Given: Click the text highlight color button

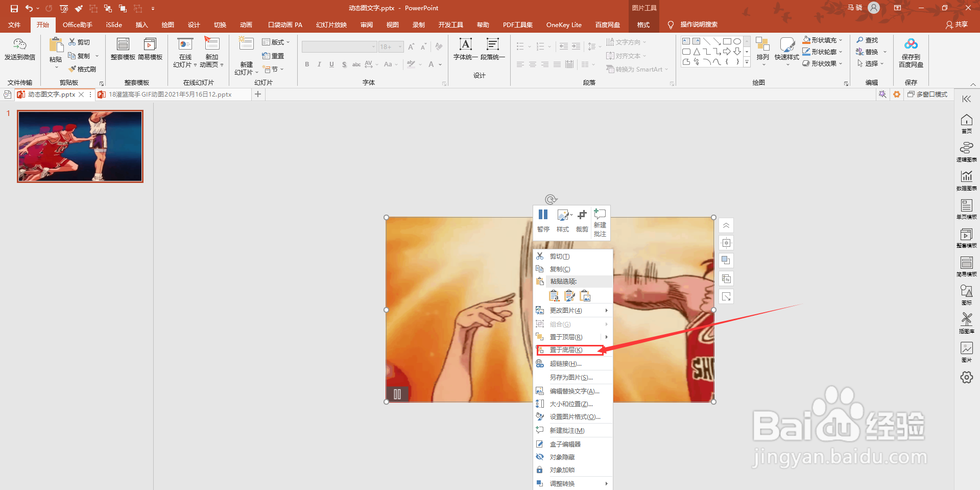Looking at the screenshot, I should (x=411, y=64).
